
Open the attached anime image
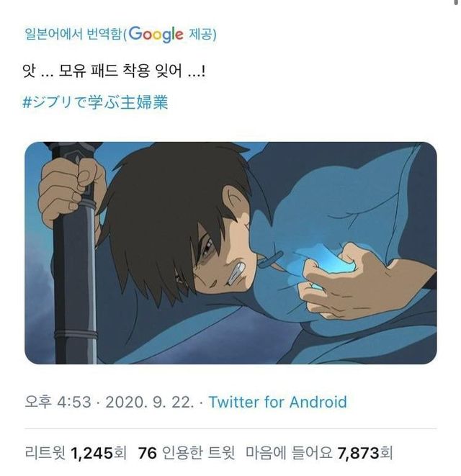[x=230, y=253]
